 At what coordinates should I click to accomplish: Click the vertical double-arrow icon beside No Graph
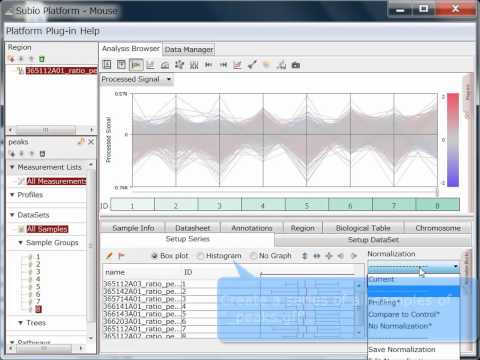(x=304, y=256)
